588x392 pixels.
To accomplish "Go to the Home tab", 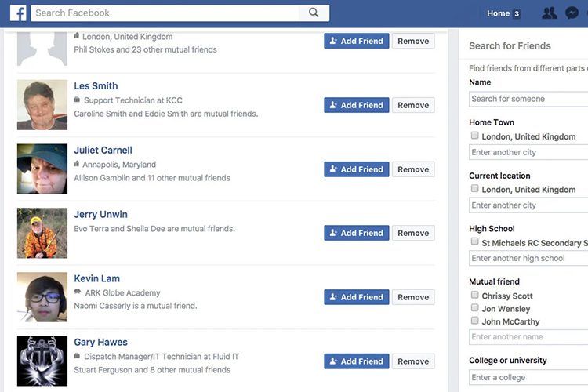I will [498, 13].
